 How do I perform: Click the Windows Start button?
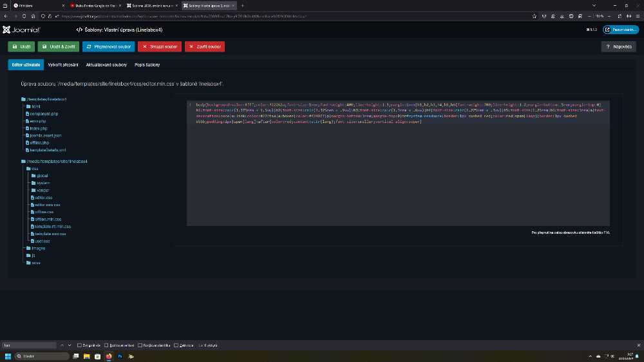[8, 356]
